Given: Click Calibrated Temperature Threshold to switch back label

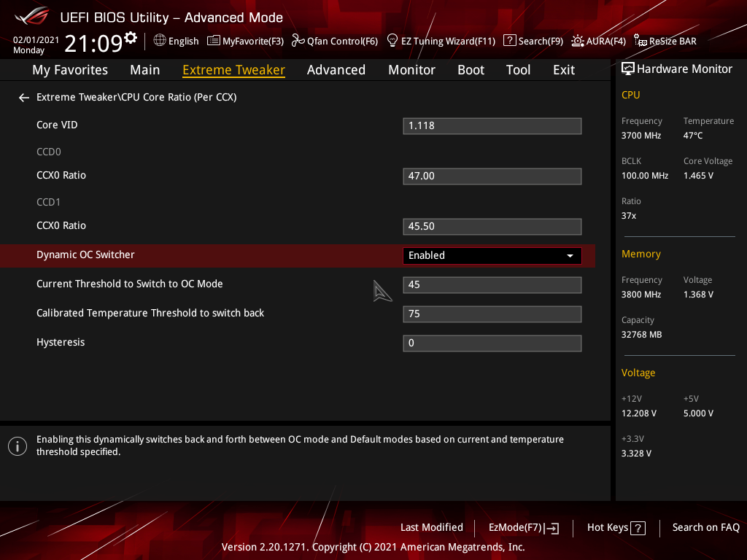Looking at the screenshot, I should coord(150,313).
